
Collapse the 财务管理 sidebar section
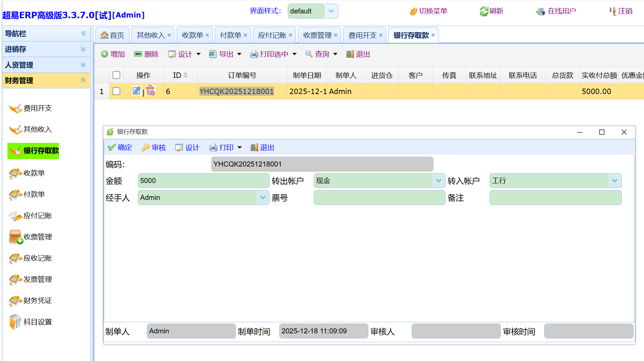point(83,80)
